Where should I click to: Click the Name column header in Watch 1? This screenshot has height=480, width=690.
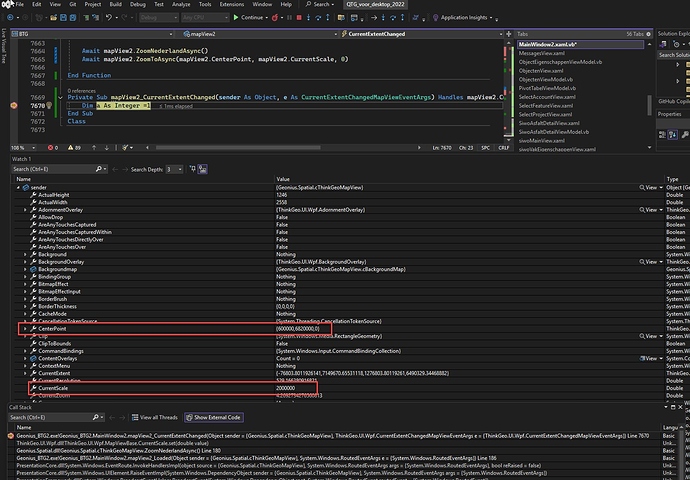coord(24,179)
